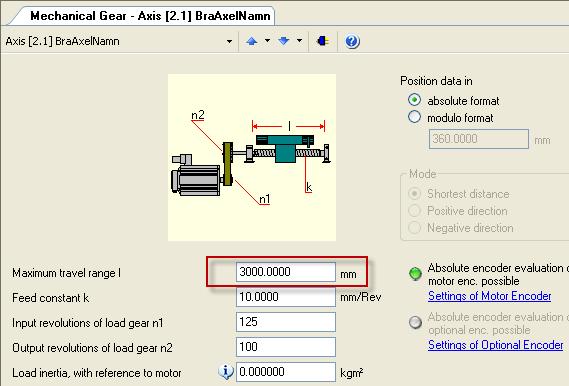Screen dimensions: 569x386
Task: Click Feed constant k input field
Action: pos(286,297)
